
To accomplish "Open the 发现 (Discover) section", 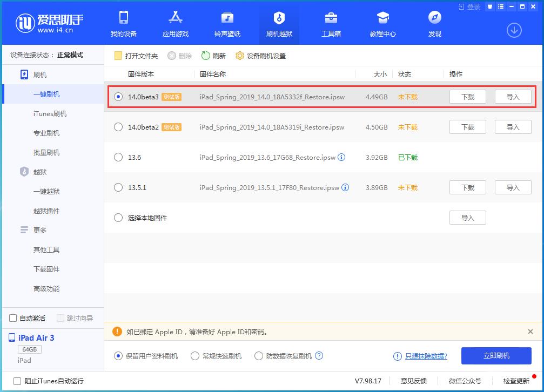I will [x=434, y=24].
